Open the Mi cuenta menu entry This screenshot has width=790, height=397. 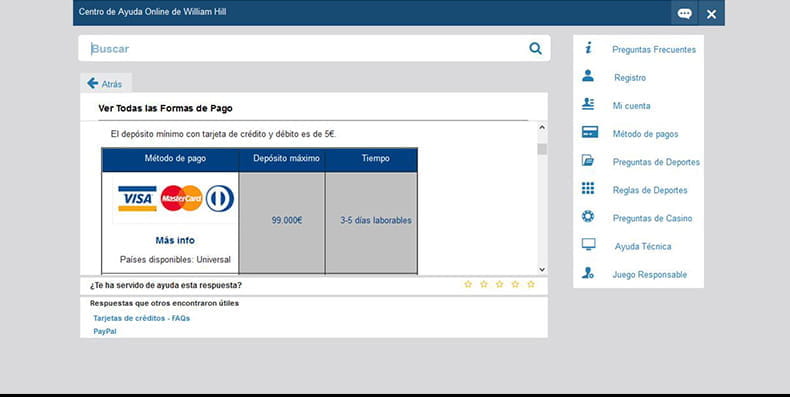(x=631, y=106)
